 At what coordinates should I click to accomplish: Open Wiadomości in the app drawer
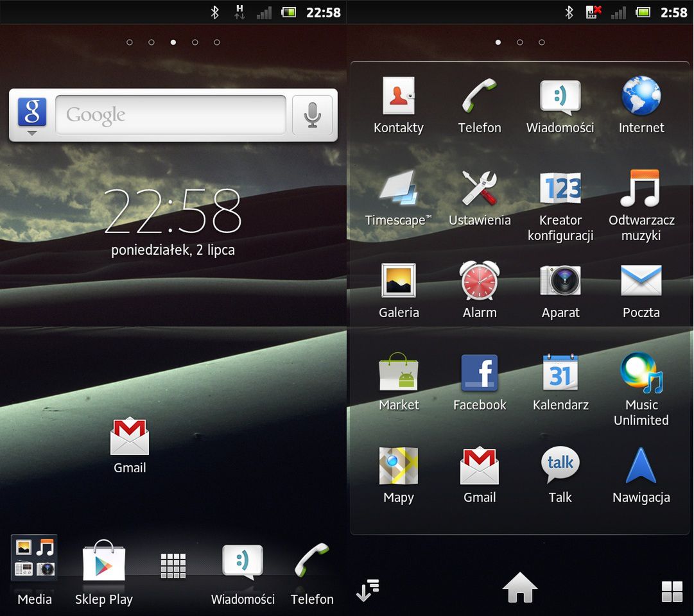(560, 105)
